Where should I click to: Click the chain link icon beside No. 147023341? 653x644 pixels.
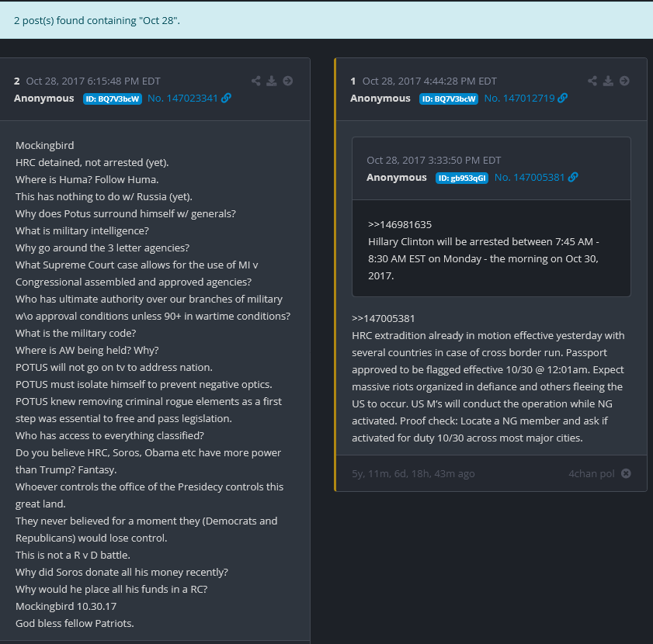[x=226, y=99]
